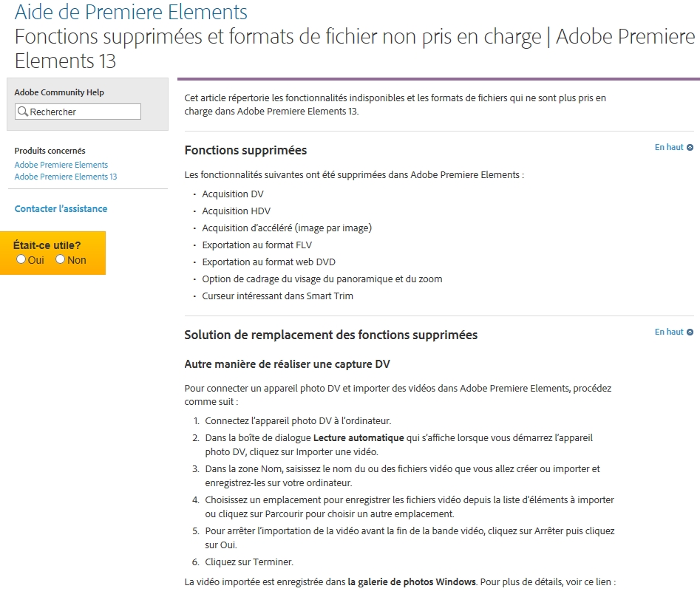700x597 pixels.
Task: Click the Était-ce utile? feedback label
Action: pos(47,245)
